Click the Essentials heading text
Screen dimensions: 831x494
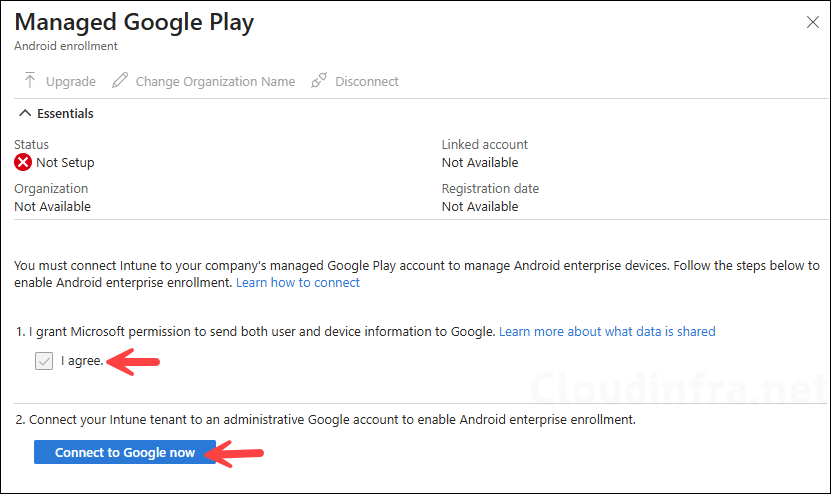click(65, 113)
